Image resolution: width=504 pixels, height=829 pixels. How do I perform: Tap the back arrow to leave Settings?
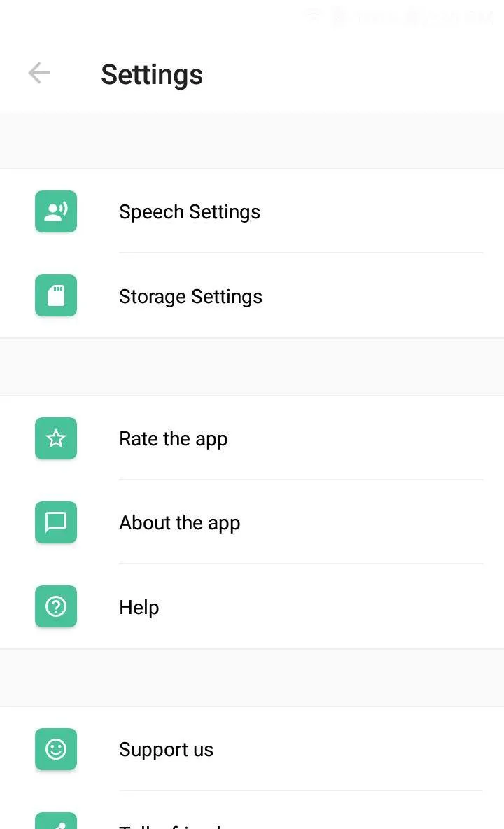[38, 73]
